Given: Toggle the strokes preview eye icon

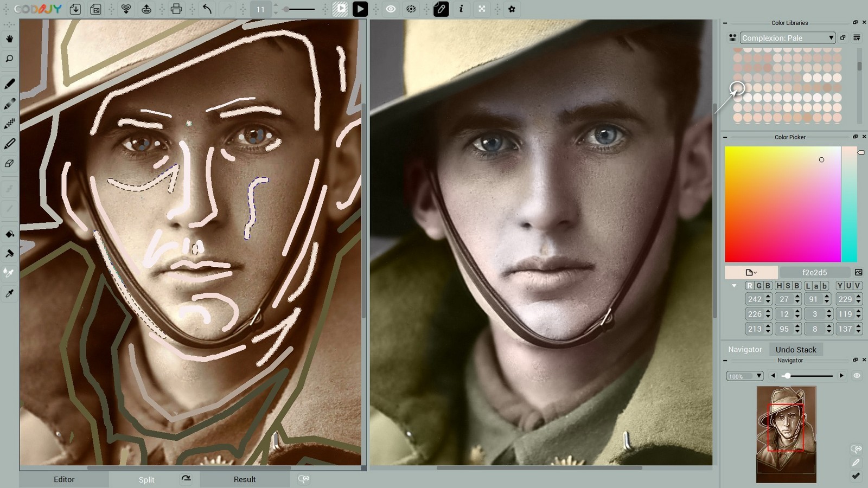Looking at the screenshot, I should pos(391,9).
